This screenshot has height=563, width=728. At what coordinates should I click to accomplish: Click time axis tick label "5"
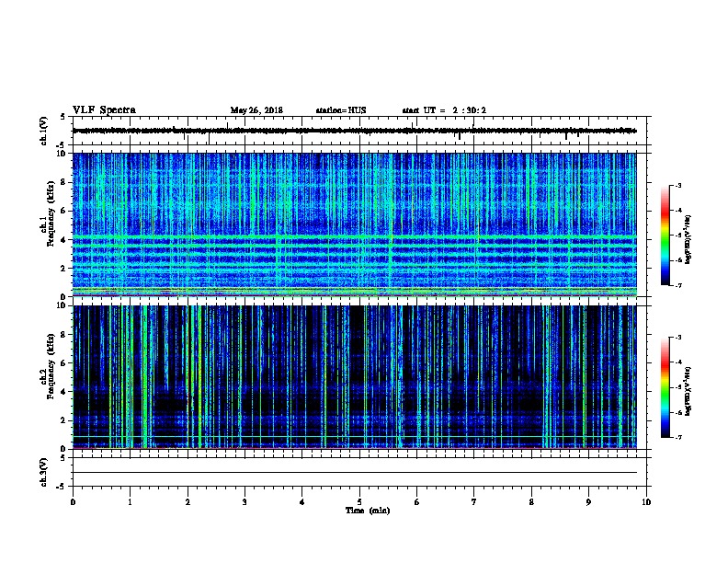coord(359,502)
